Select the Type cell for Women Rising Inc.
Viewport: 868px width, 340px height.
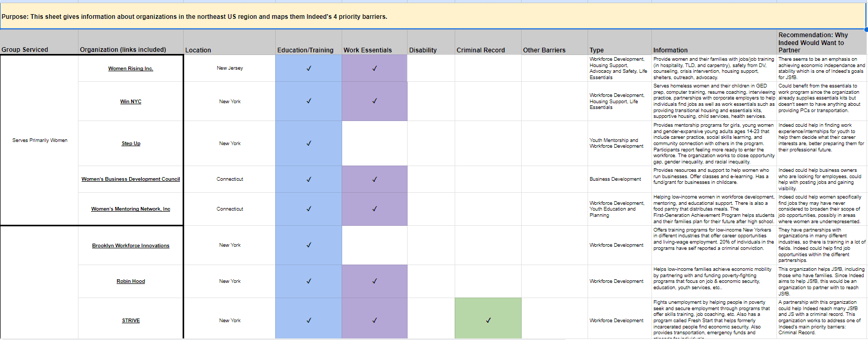point(619,68)
